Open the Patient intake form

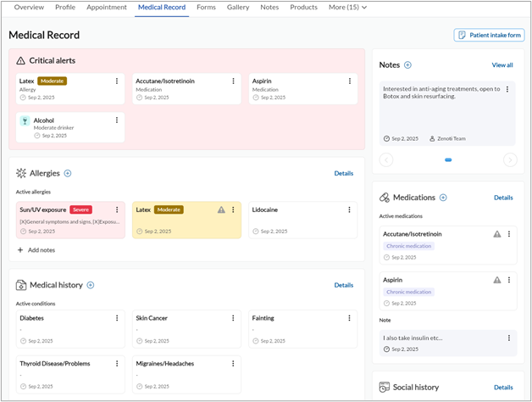[490, 35]
